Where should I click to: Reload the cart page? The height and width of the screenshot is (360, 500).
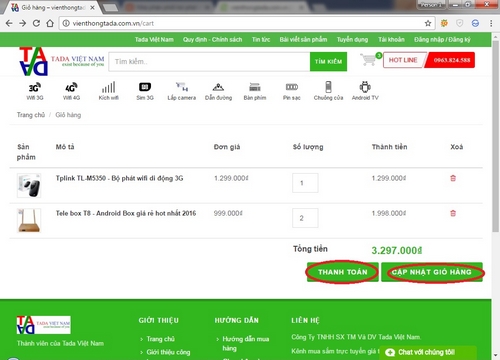(x=36, y=23)
